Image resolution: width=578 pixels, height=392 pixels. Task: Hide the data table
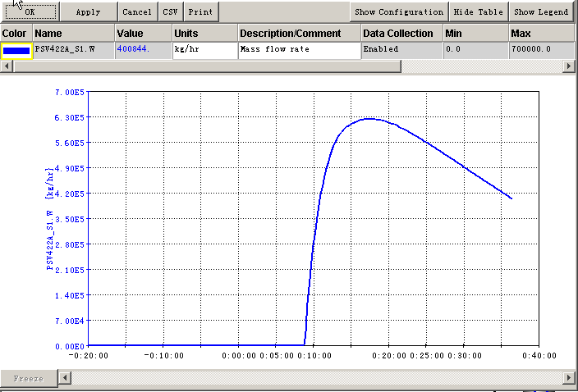(478, 12)
